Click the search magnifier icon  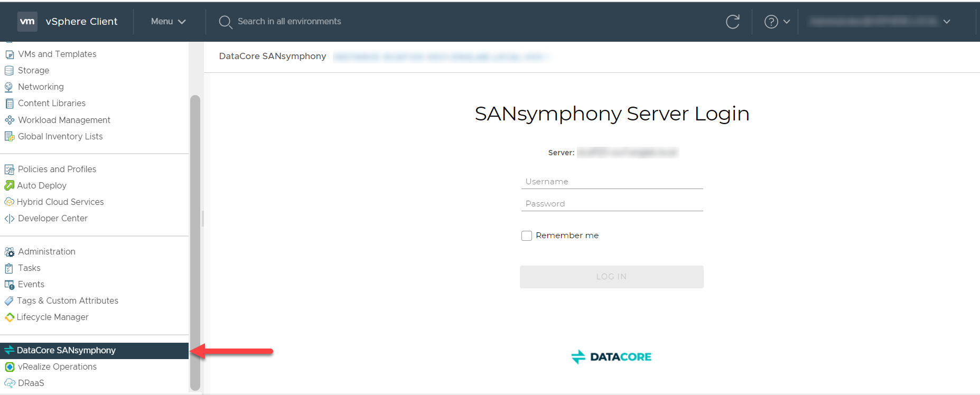point(226,22)
